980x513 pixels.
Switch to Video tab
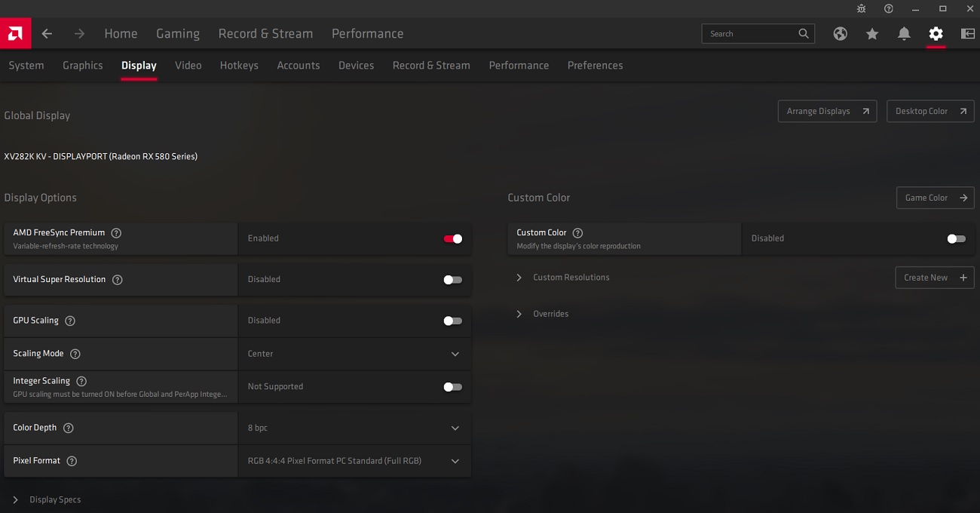[x=188, y=66]
